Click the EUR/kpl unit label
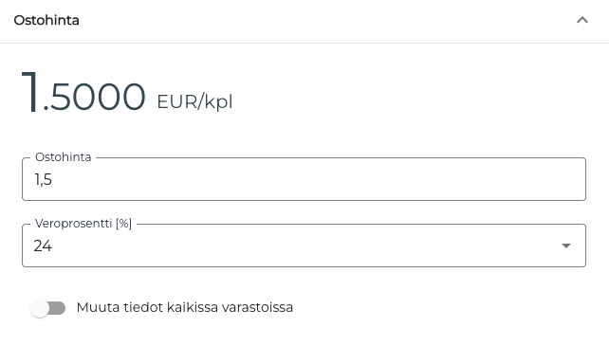This screenshot has height=364, width=609. coord(194,102)
